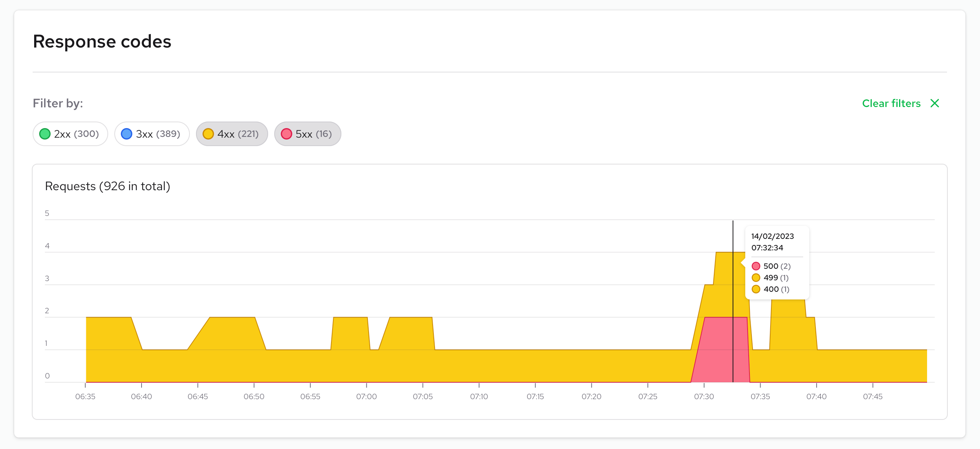Click the pink 500 dot in the tooltip
Screen dimensions: 980x449
(756, 266)
